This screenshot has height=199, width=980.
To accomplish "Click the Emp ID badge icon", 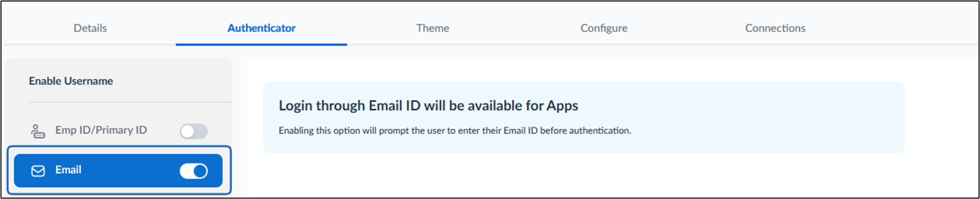I will click(x=38, y=131).
